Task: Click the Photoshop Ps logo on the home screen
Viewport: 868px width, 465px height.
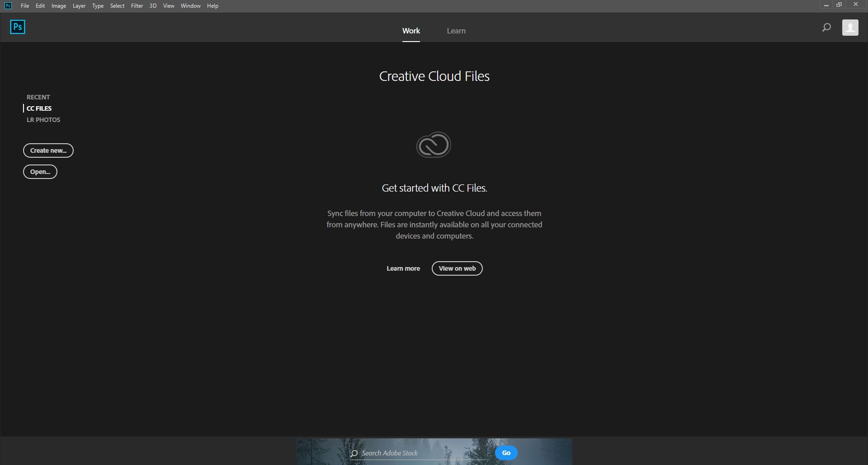Action: pos(18,27)
